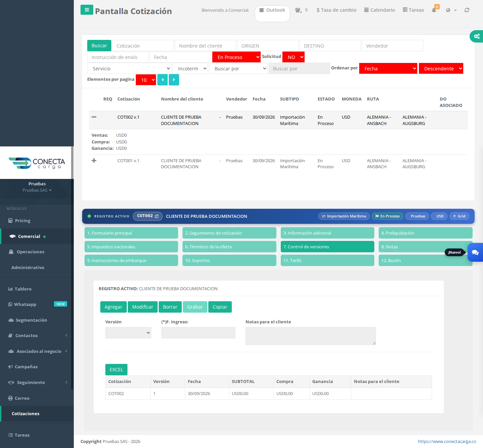Toggle sidebar with the hamburger menu icon
This screenshot has width=483, height=448.
click(87, 10)
